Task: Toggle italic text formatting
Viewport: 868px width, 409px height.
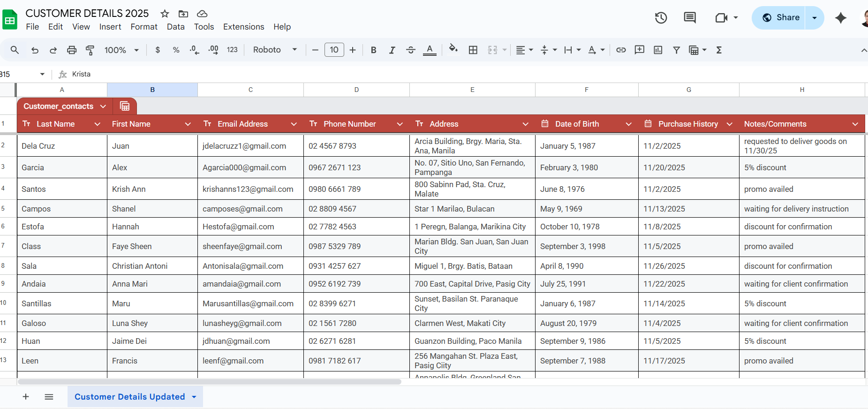Action: [x=392, y=50]
